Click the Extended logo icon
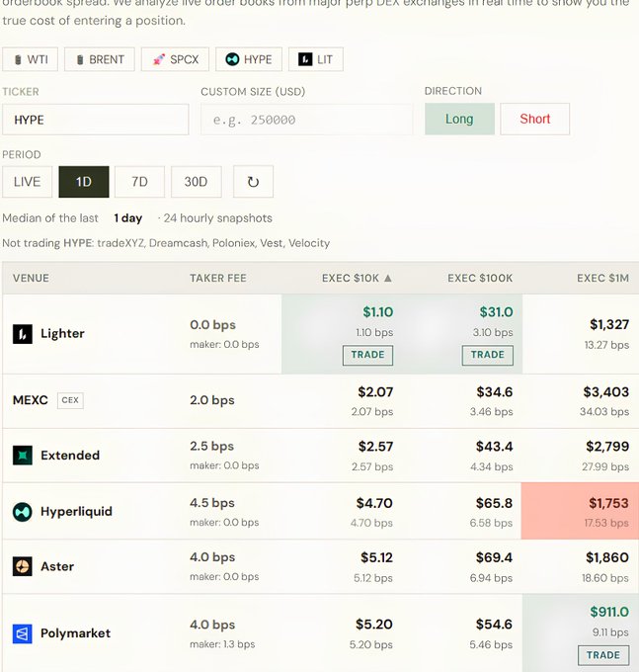The height and width of the screenshot is (672, 639). tap(23, 456)
